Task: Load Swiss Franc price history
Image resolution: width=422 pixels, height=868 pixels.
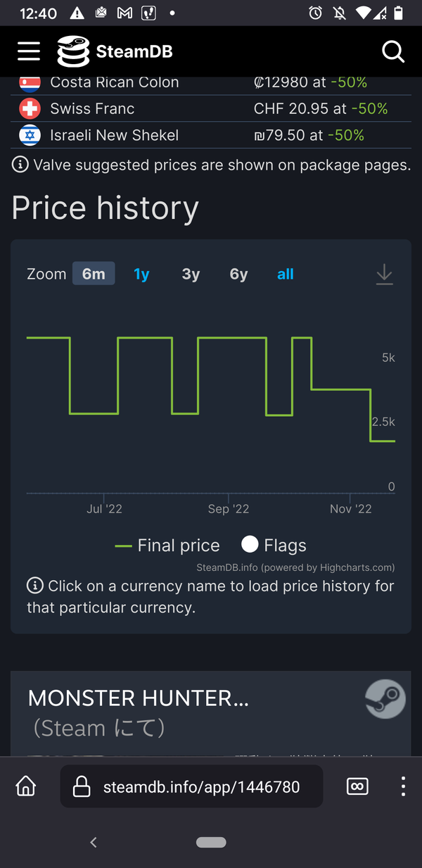Action: [x=92, y=108]
